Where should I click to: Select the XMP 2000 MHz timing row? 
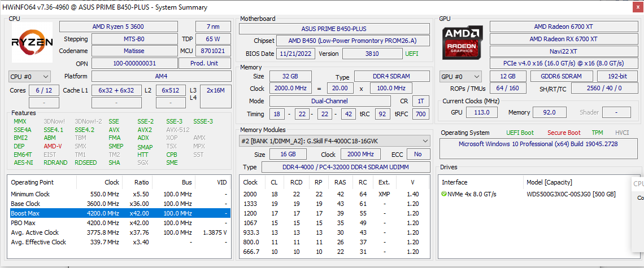tap(334, 194)
